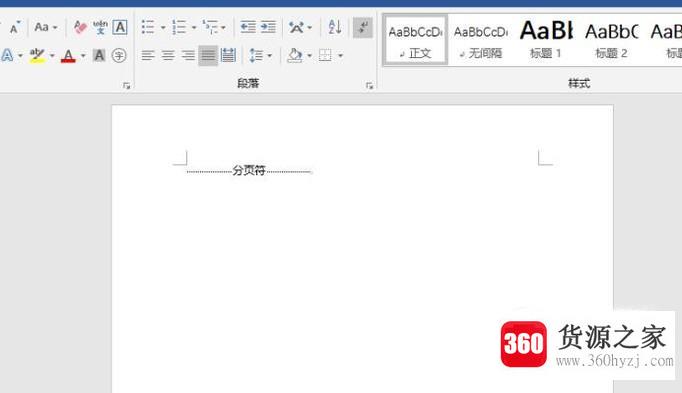Decrease paragraph indent
The height and width of the screenshot is (393, 682).
pos(248,27)
